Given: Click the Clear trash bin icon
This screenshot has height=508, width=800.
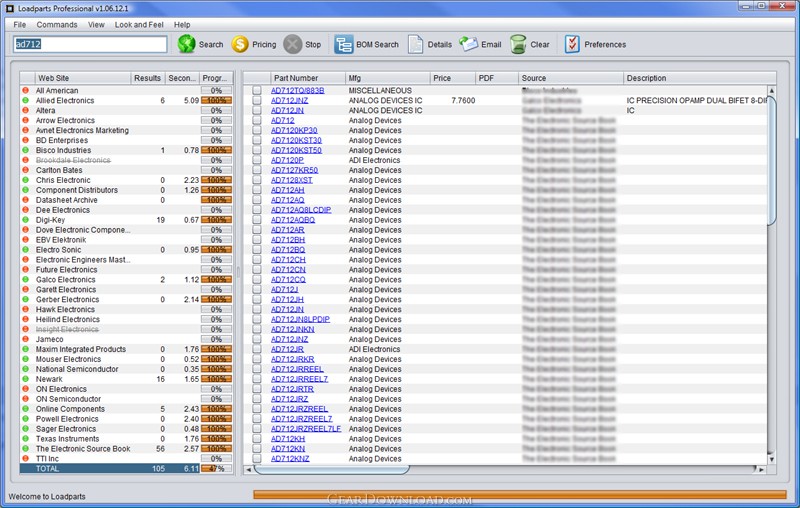Looking at the screenshot, I should [518, 44].
